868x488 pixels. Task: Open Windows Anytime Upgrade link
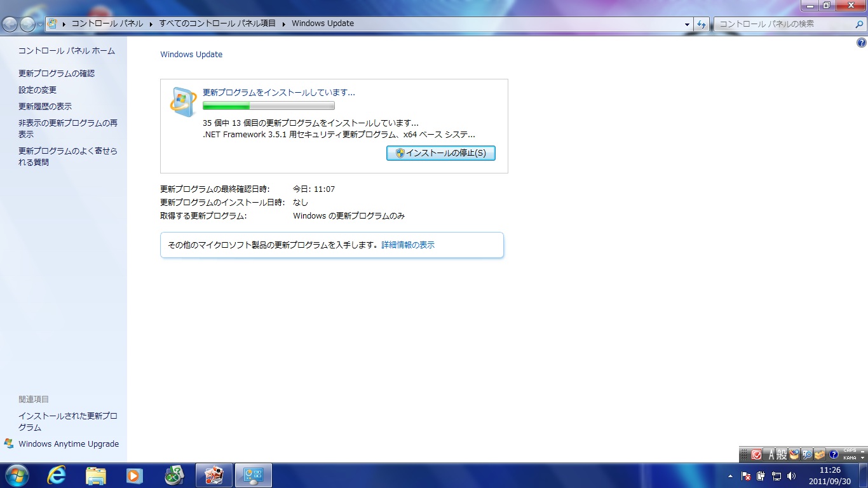tap(69, 444)
